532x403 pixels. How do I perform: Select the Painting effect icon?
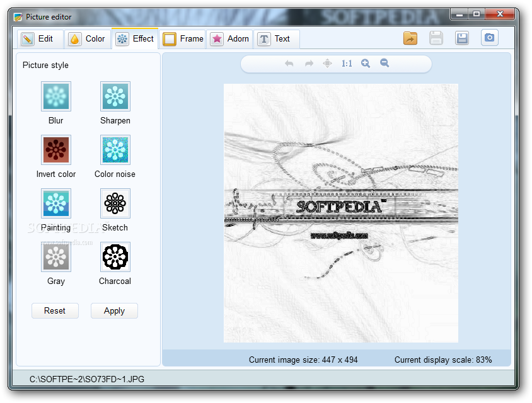(56, 203)
